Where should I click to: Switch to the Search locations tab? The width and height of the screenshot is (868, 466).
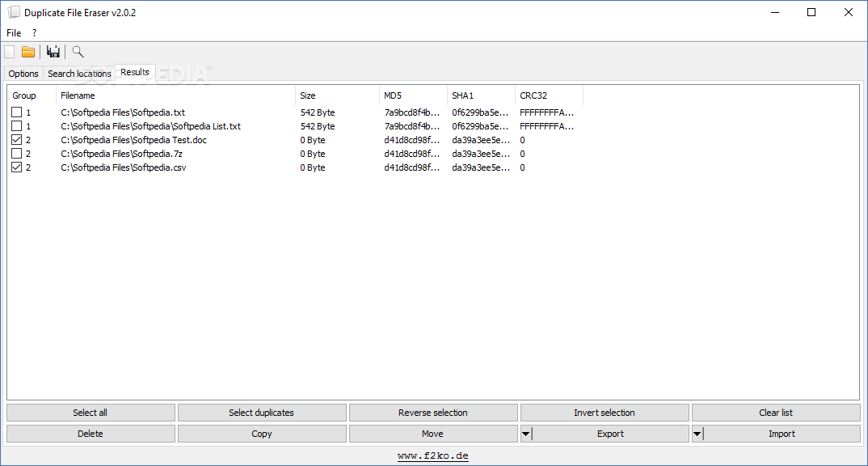click(x=79, y=74)
